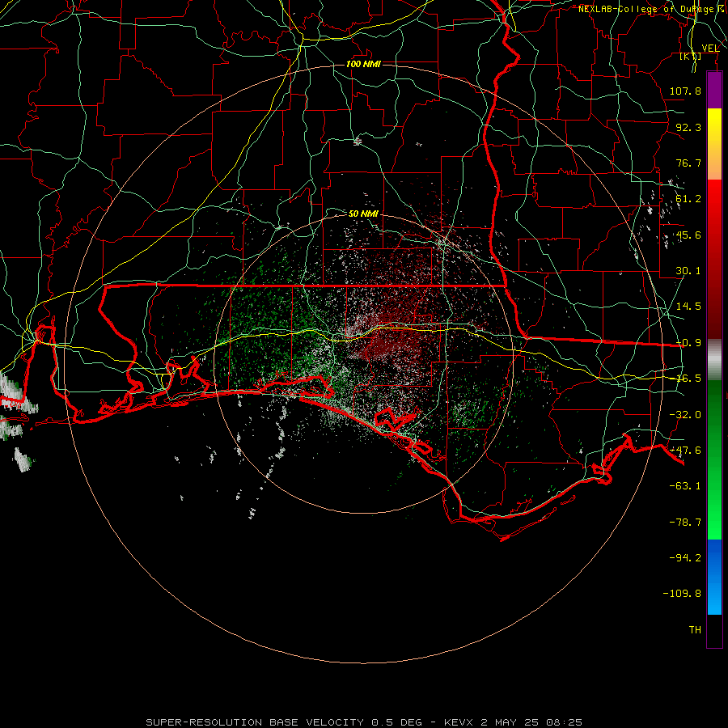Click the -16.5 value on velocity scale
This screenshot has width=728, height=728.
coord(688,379)
